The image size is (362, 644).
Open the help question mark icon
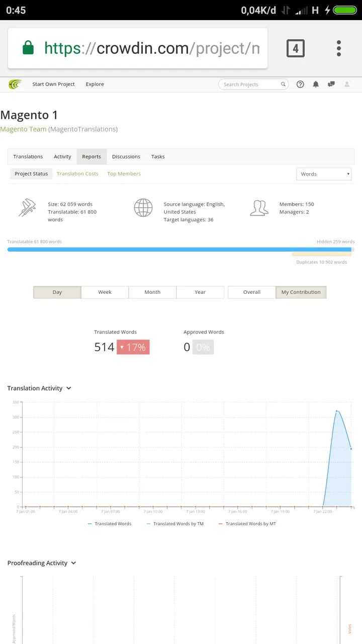coord(300,85)
